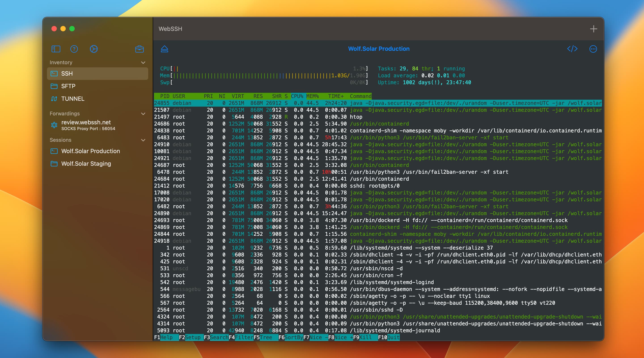
Task: Click the eject disconnect icon
Action: [165, 49]
